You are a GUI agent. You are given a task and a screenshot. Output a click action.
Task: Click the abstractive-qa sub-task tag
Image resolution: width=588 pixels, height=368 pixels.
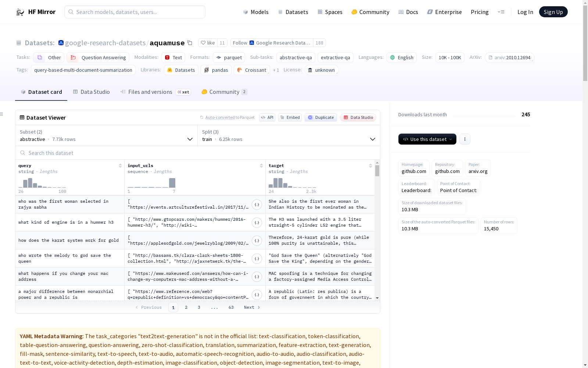[x=296, y=57]
